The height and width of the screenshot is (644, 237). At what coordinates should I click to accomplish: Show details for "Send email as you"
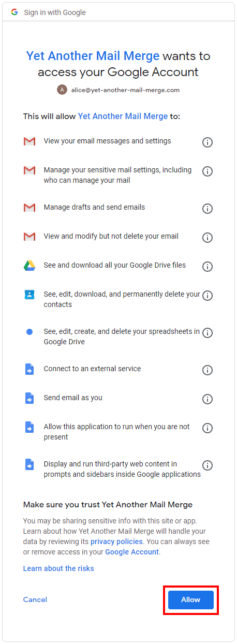(208, 399)
